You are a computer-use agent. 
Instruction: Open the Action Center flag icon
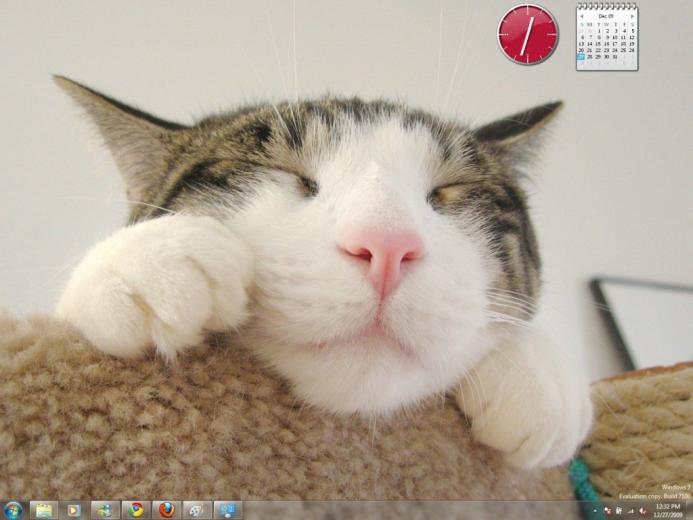(608, 511)
